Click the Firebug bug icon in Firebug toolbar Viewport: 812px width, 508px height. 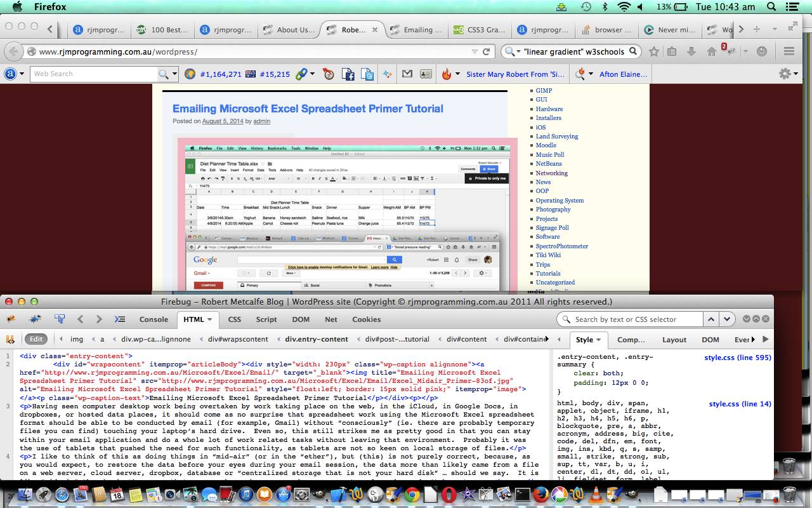[x=11, y=319]
